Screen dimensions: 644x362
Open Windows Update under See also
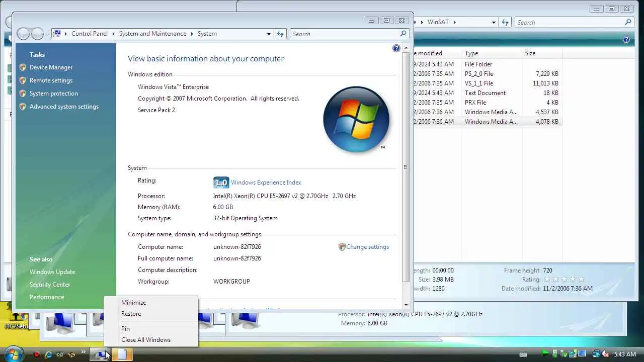click(x=52, y=272)
